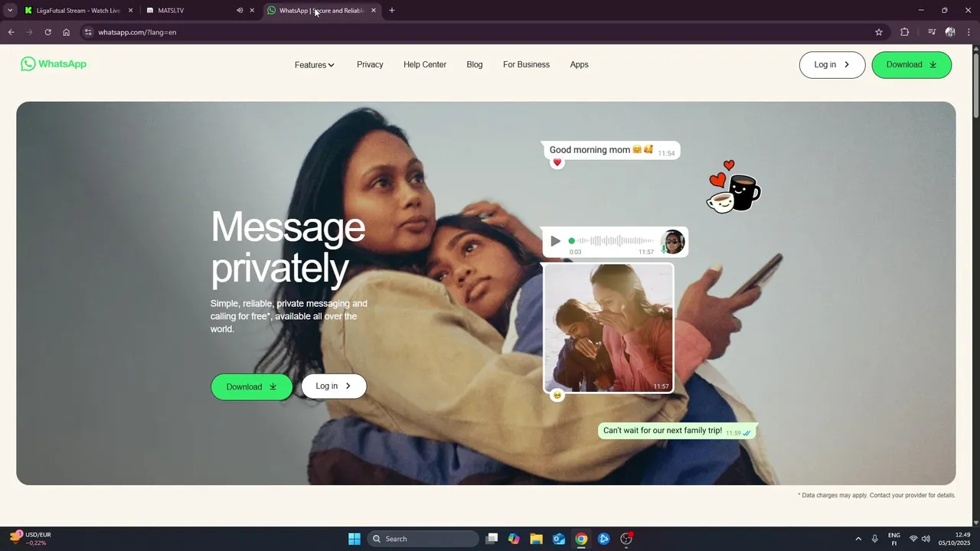Click the Chrome taskbar icon
Screen dimensions: 980x551
tap(581, 539)
